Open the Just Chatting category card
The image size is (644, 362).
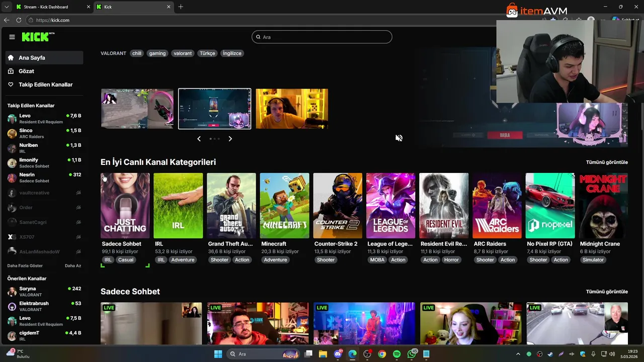click(125, 206)
